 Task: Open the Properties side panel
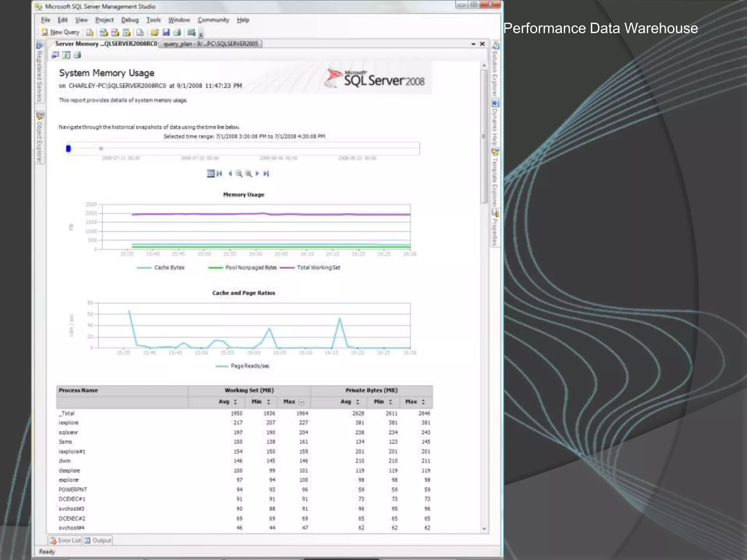(x=495, y=227)
